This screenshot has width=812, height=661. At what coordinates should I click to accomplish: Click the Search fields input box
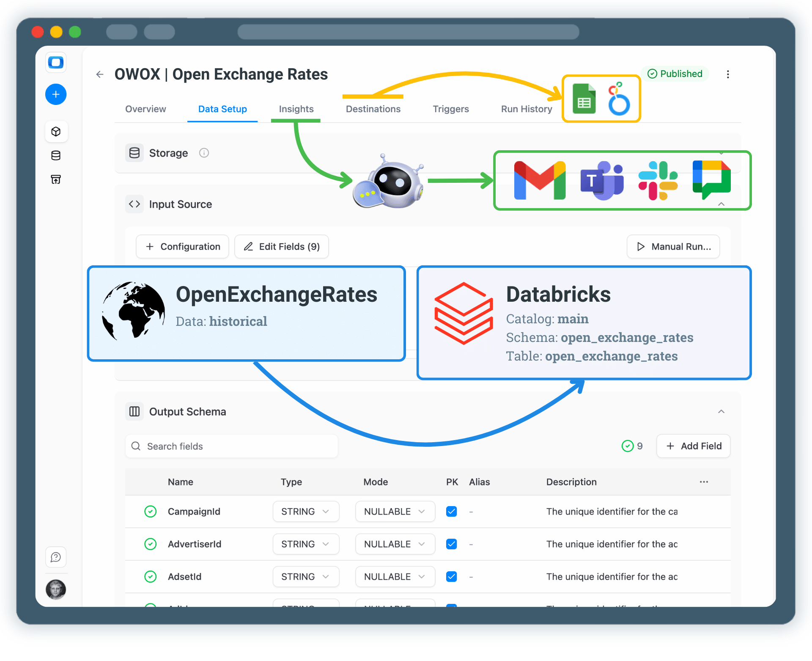coord(231,446)
